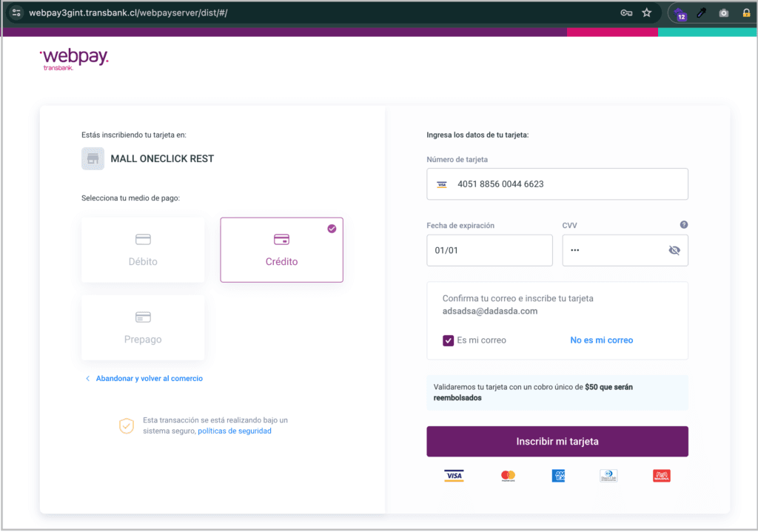This screenshot has width=758, height=532.
Task: Click the MALL ONECLICK REST store icon
Action: click(93, 158)
